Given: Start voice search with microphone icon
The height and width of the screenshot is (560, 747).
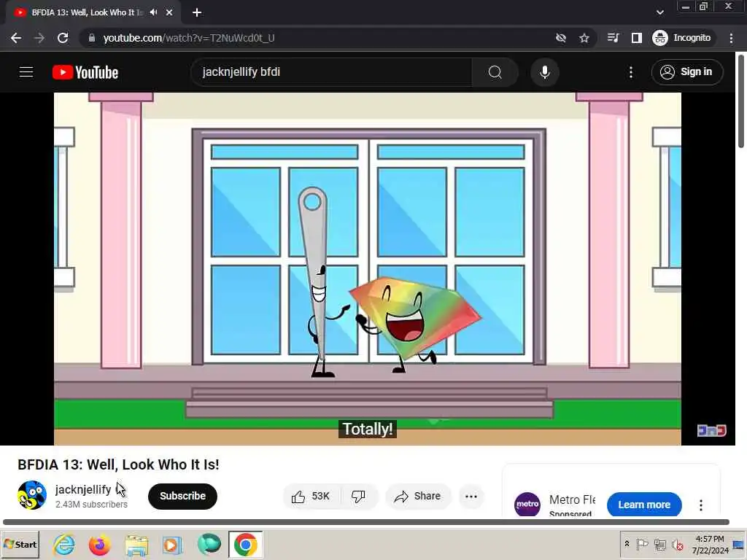Looking at the screenshot, I should (x=544, y=72).
